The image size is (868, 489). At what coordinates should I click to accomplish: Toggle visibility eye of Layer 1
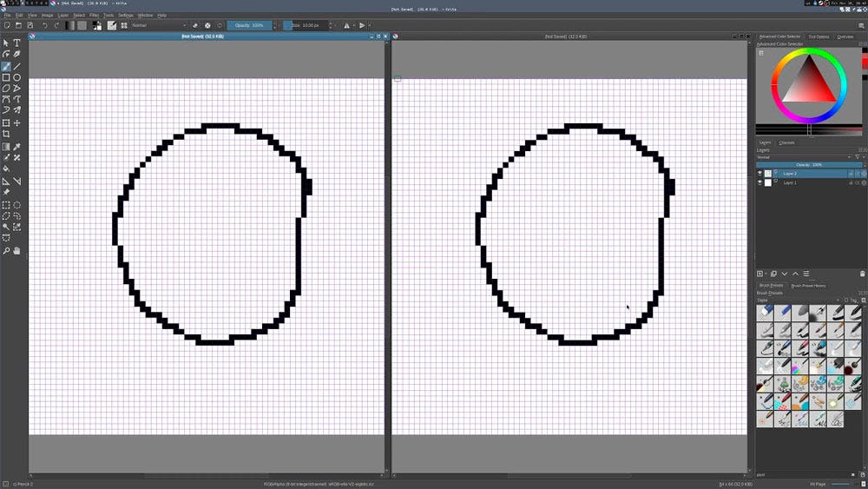pos(759,183)
